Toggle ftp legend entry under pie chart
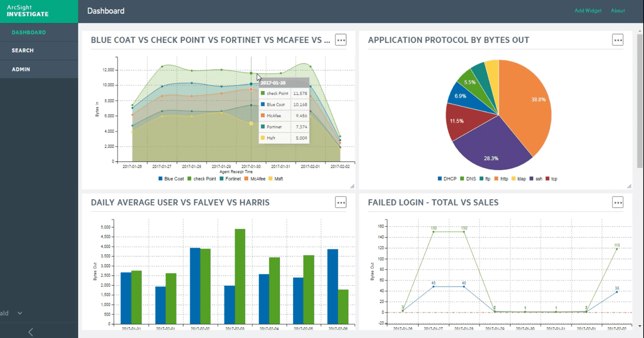The width and height of the screenshot is (644, 338). pyautogui.click(x=485, y=179)
